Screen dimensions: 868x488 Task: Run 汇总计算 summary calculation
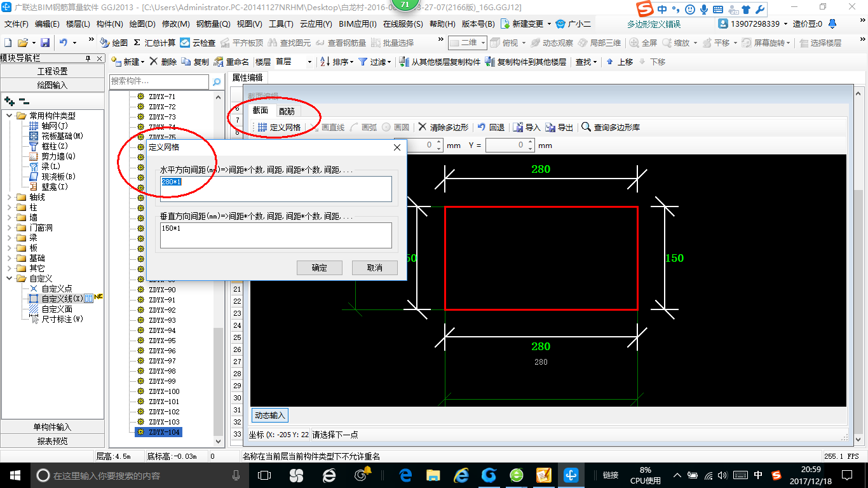point(154,43)
